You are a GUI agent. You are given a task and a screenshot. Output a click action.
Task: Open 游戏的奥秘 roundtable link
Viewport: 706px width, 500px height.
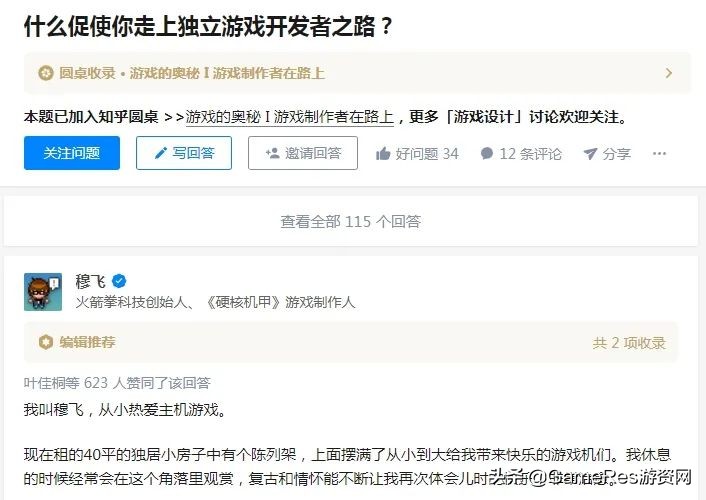(x=290, y=117)
